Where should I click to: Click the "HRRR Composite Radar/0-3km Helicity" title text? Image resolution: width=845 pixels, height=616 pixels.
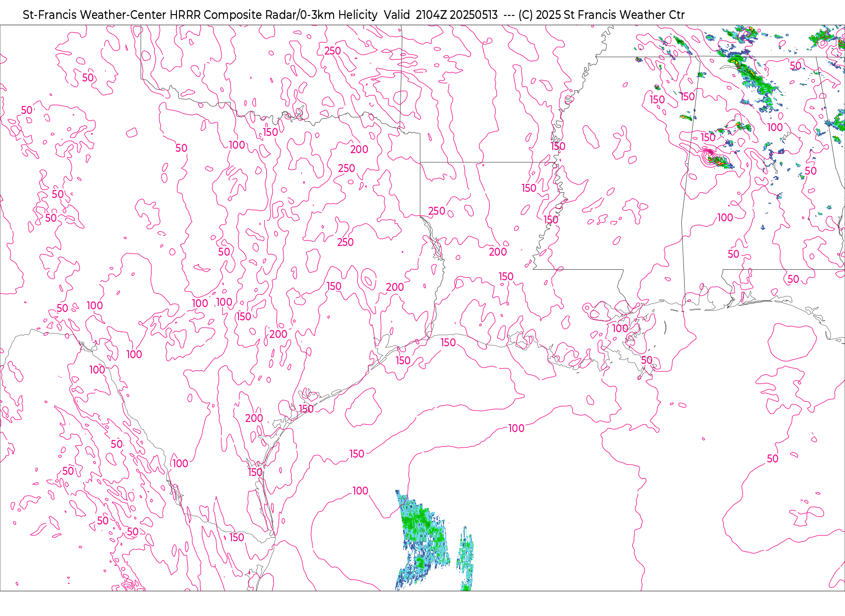pyautogui.click(x=273, y=15)
